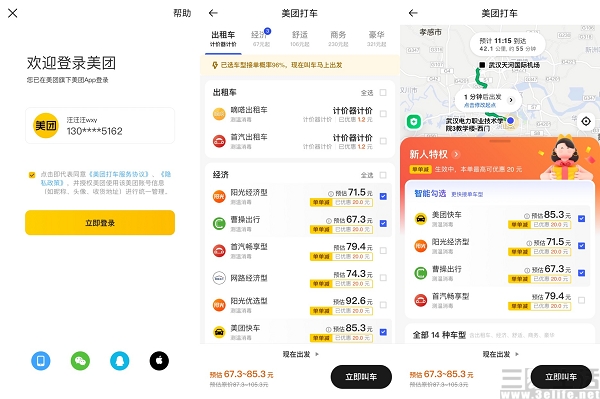Tap 美团快车 yellow car icon in the economy list
Viewport: 600px width, 399px height.
[x=219, y=332]
